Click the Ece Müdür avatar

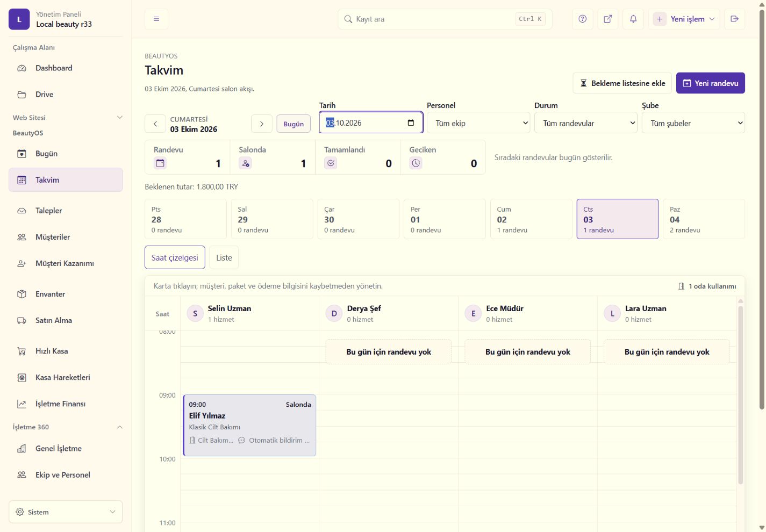click(x=473, y=313)
